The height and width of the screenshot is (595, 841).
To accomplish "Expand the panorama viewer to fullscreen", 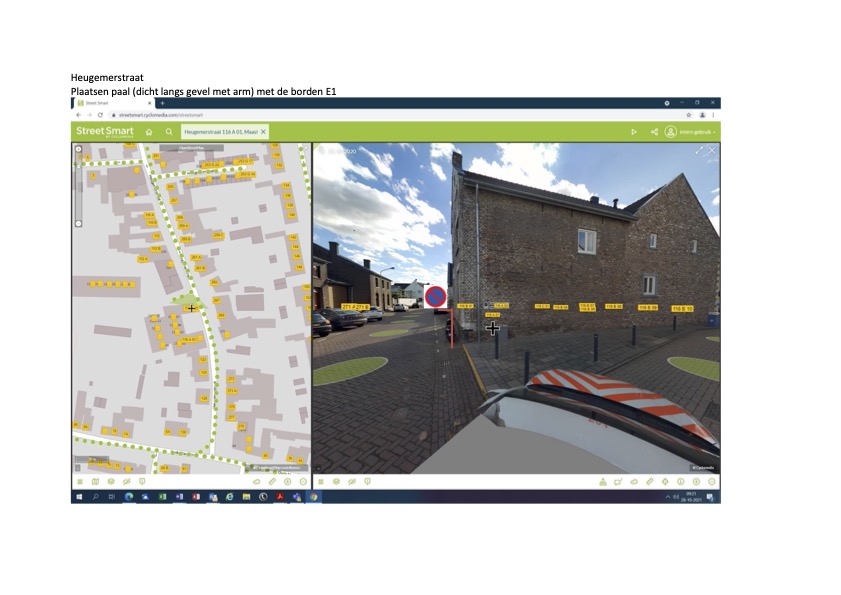I will tap(699, 150).
